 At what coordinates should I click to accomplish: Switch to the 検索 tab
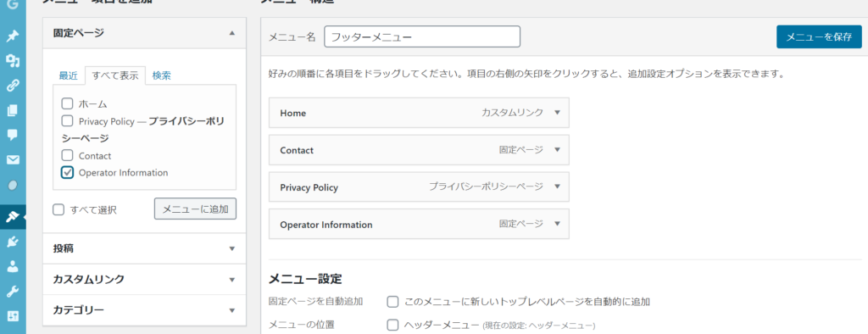162,76
